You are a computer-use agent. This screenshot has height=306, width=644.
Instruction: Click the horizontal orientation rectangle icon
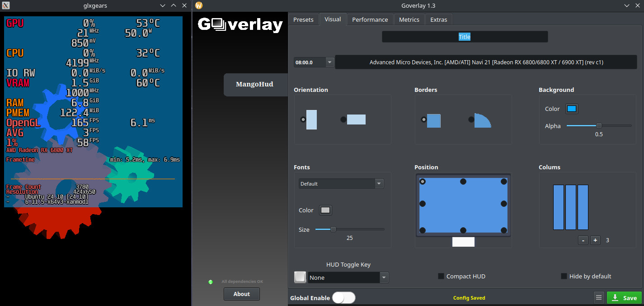tap(356, 120)
